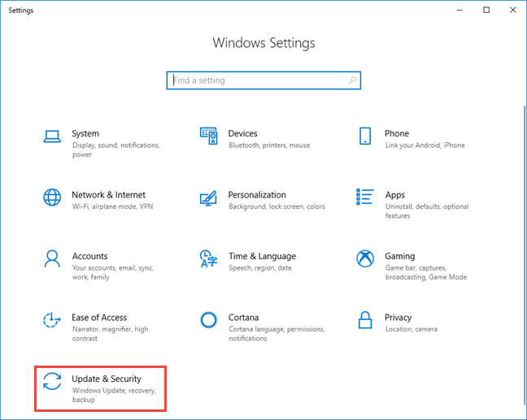
Task: Click the Ease of Access icon
Action: point(52,320)
